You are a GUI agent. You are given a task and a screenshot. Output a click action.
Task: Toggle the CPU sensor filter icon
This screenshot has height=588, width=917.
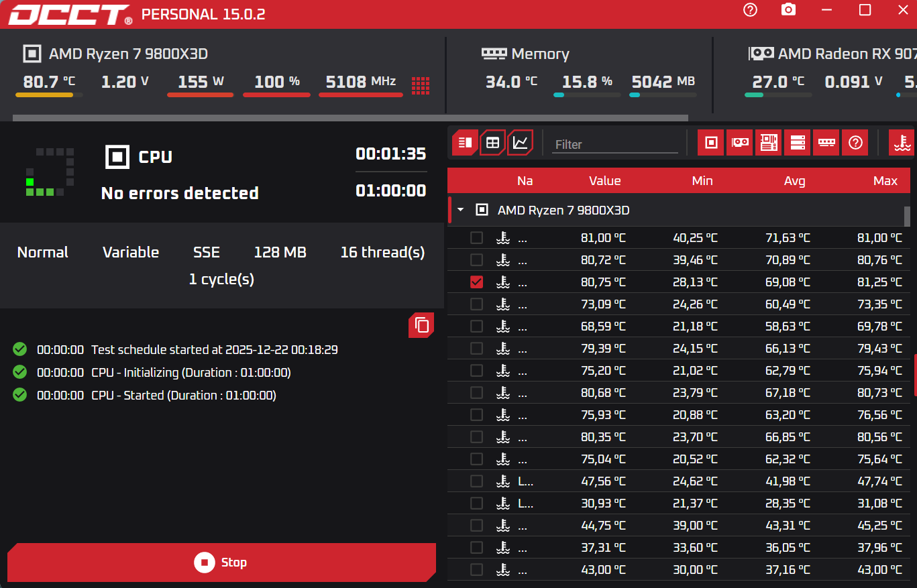tap(711, 143)
